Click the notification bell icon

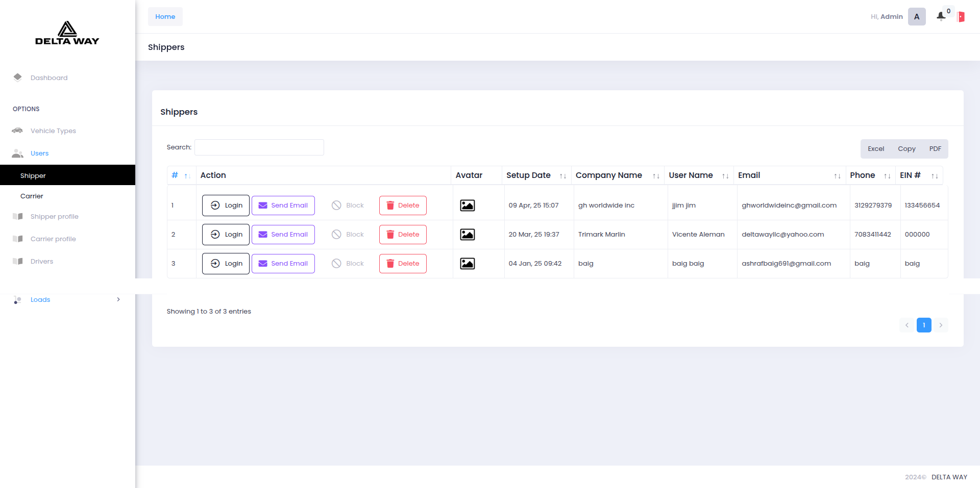941,16
